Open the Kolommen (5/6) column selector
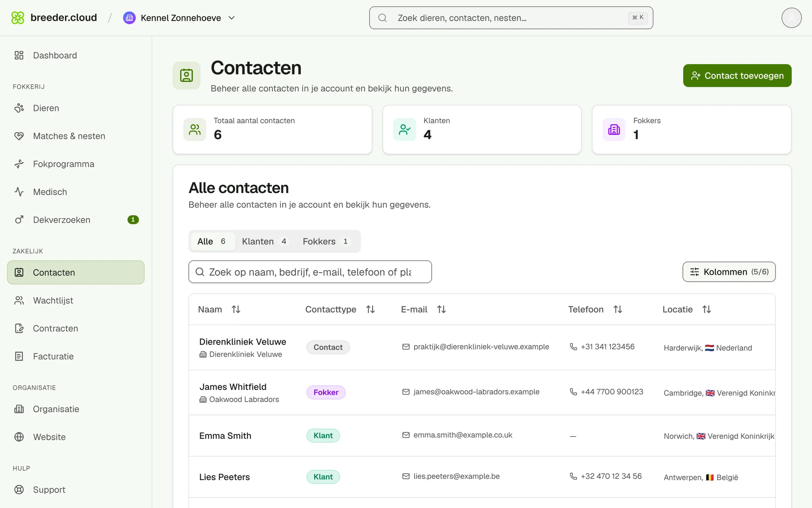 tap(729, 272)
